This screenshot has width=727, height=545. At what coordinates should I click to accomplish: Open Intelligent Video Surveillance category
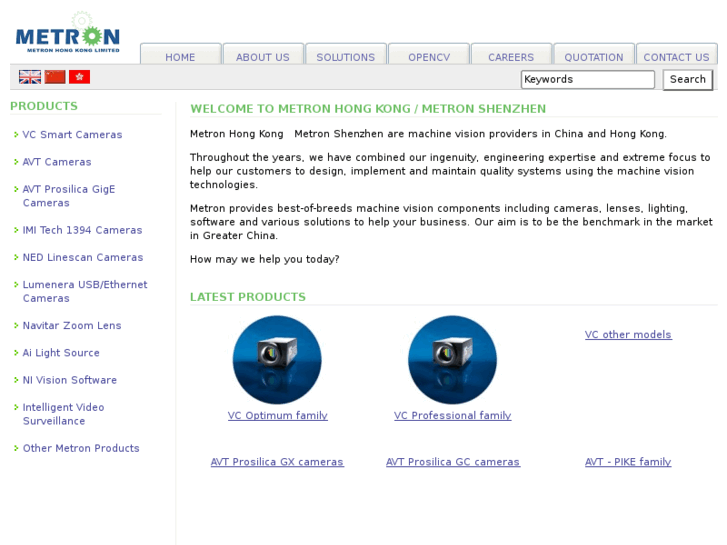(x=64, y=414)
